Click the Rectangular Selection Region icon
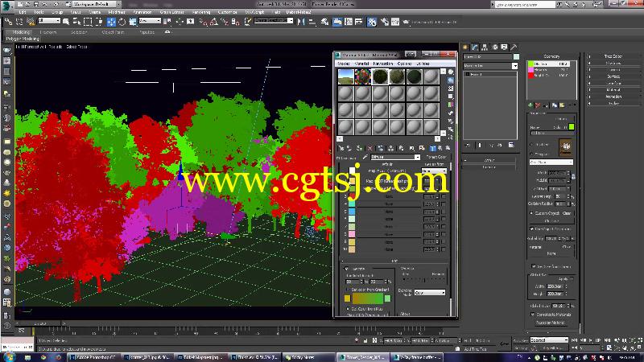 [88, 22]
